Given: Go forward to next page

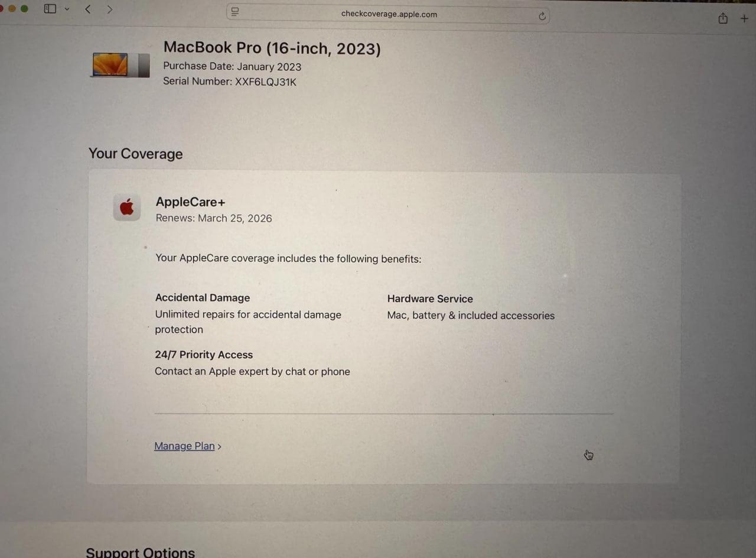Looking at the screenshot, I should click(109, 9).
